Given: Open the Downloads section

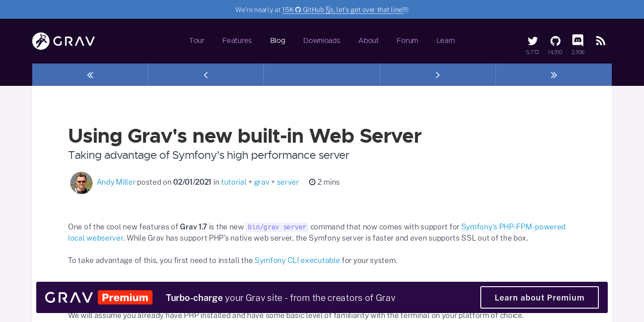Looking at the screenshot, I should pos(322,40).
